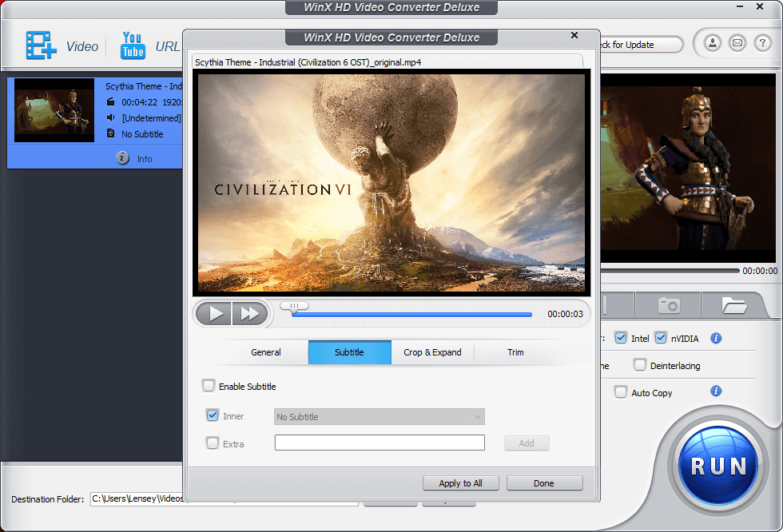Open the YouTube URL downloader icon
This screenshot has height=532, width=783.
pos(133,46)
